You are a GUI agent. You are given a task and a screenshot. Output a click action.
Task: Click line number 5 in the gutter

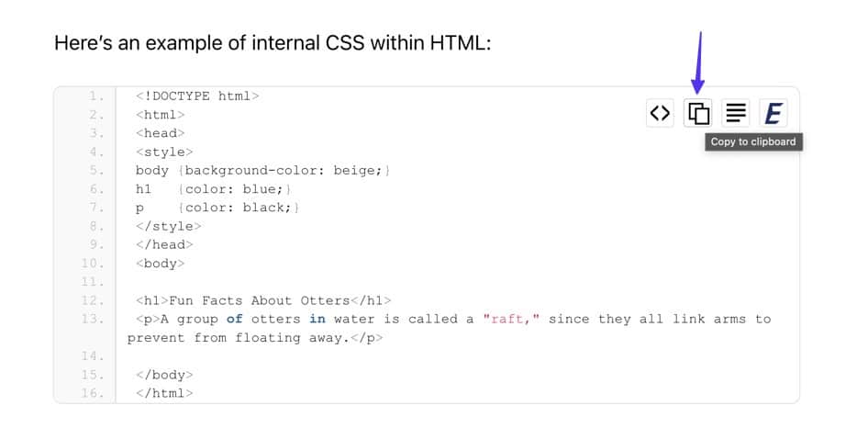tap(96, 171)
